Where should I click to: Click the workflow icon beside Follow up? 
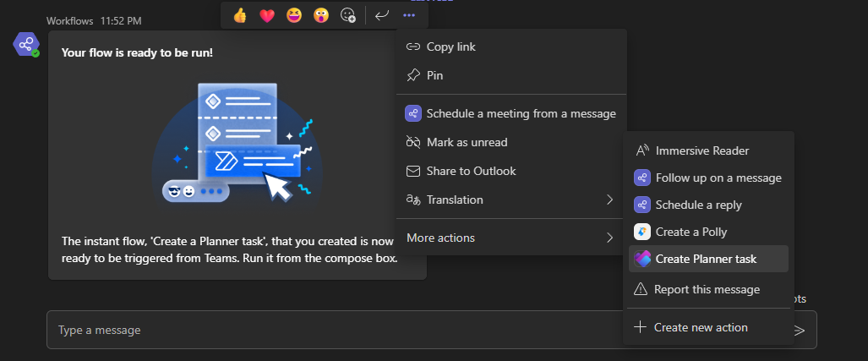pos(642,178)
